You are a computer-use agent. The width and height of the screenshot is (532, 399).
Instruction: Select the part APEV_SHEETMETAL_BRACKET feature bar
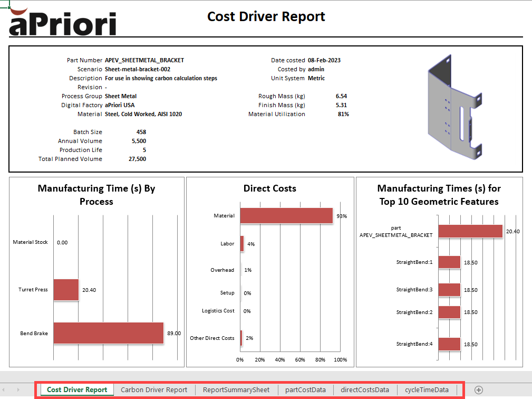coord(470,231)
